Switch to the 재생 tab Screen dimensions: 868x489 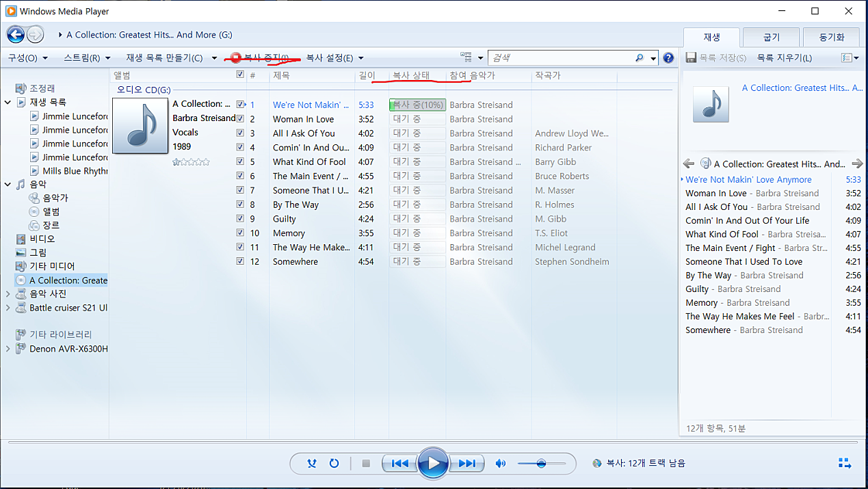point(712,38)
